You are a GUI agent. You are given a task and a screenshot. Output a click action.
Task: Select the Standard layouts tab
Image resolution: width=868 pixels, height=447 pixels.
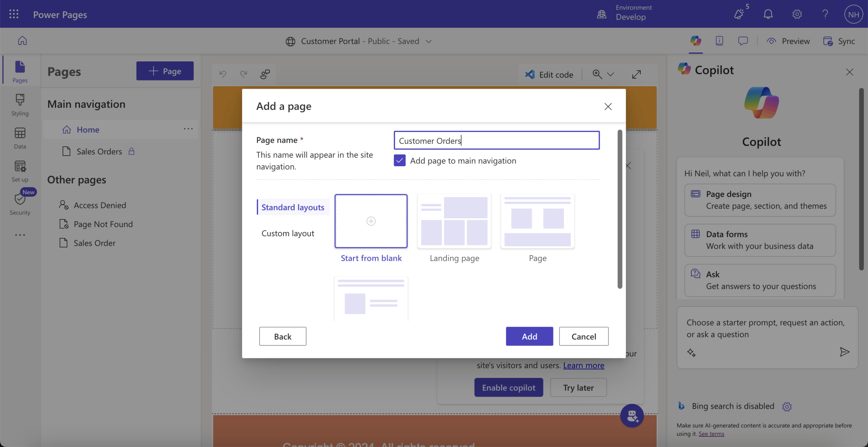pos(293,207)
